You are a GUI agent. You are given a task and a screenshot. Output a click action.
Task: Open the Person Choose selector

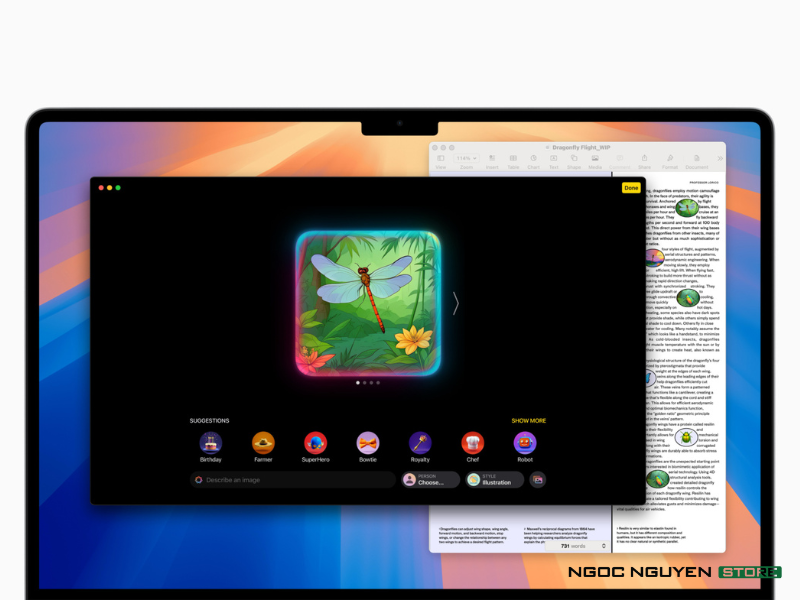[430, 480]
